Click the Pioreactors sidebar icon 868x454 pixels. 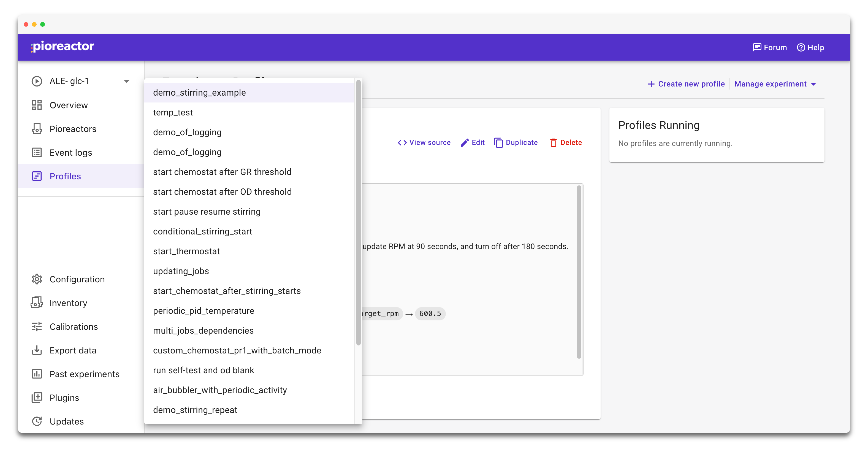click(37, 129)
